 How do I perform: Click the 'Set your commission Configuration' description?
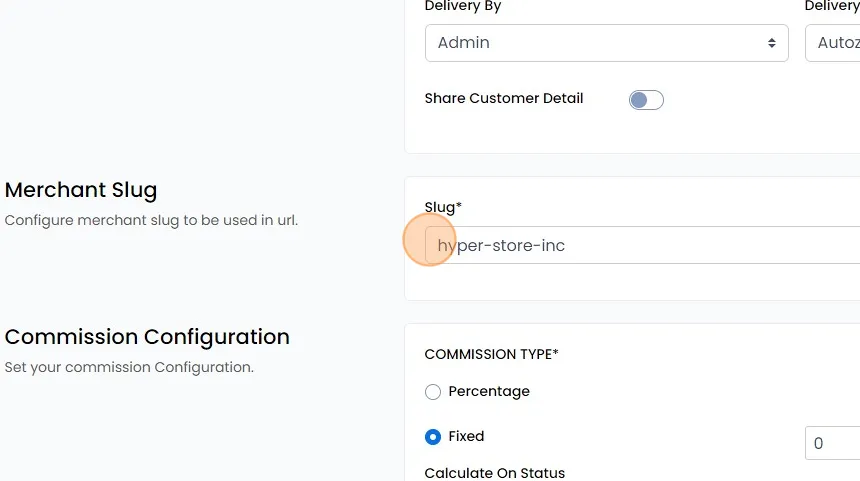click(129, 367)
